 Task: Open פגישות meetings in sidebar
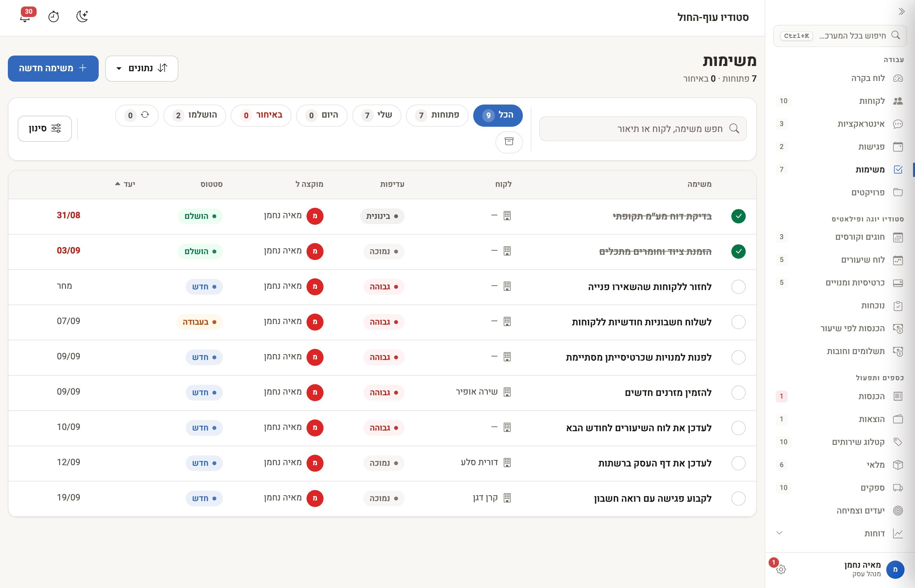(x=840, y=147)
